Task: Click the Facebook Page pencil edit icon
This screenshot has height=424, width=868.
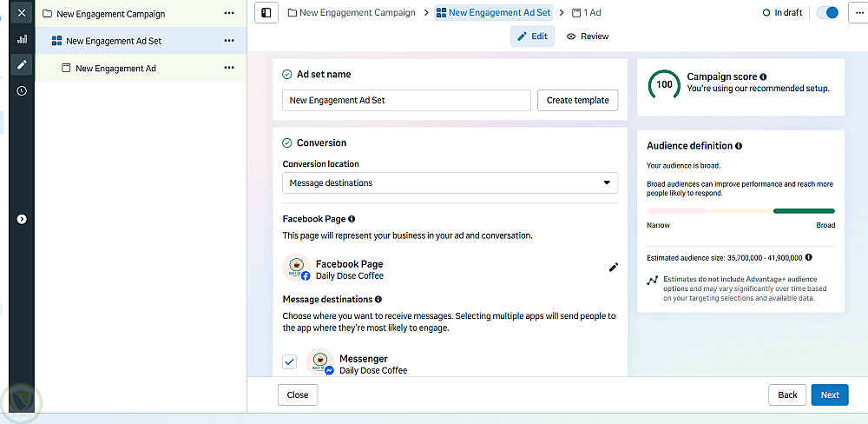Action: click(614, 268)
